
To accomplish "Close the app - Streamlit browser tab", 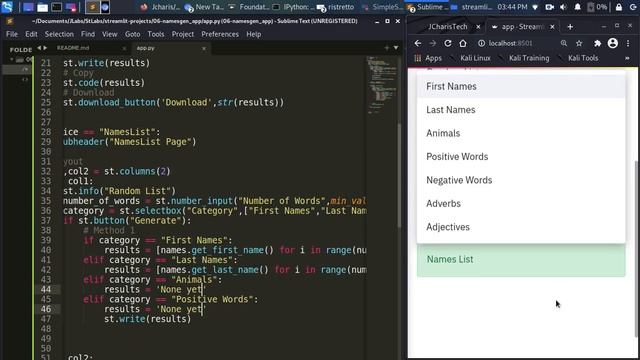I will (552, 27).
